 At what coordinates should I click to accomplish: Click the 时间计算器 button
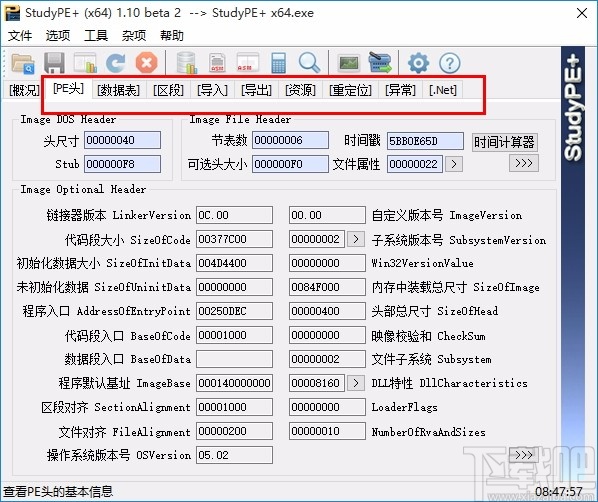[x=504, y=142]
